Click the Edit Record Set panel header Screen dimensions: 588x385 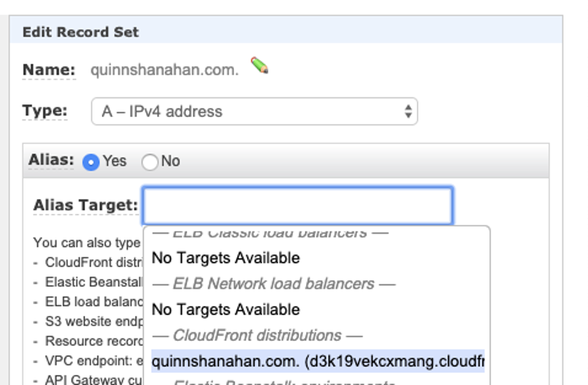click(80, 32)
